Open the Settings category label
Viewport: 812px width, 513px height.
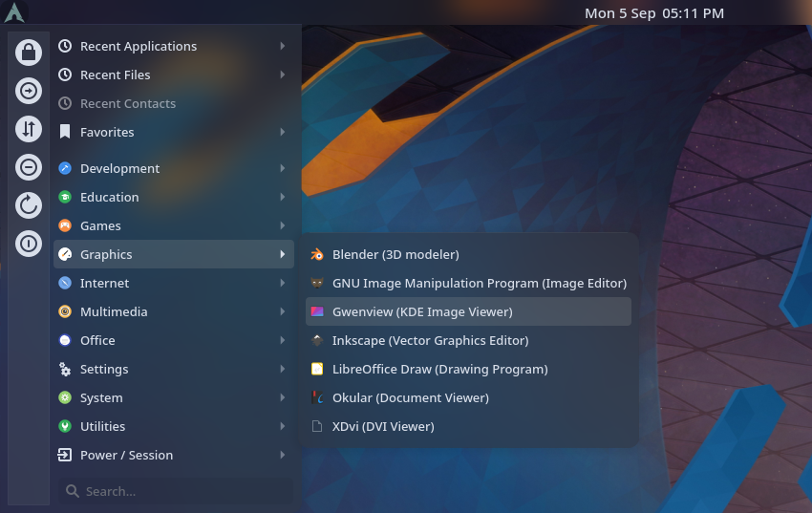[104, 369]
